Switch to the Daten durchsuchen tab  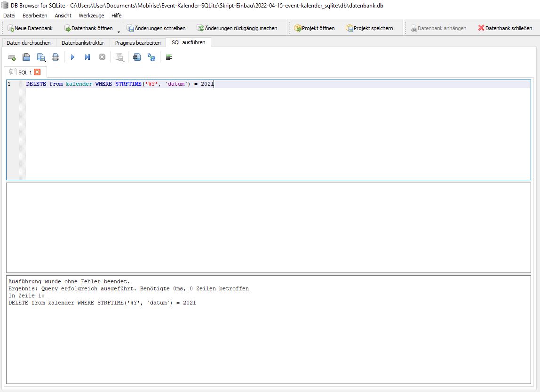click(28, 42)
